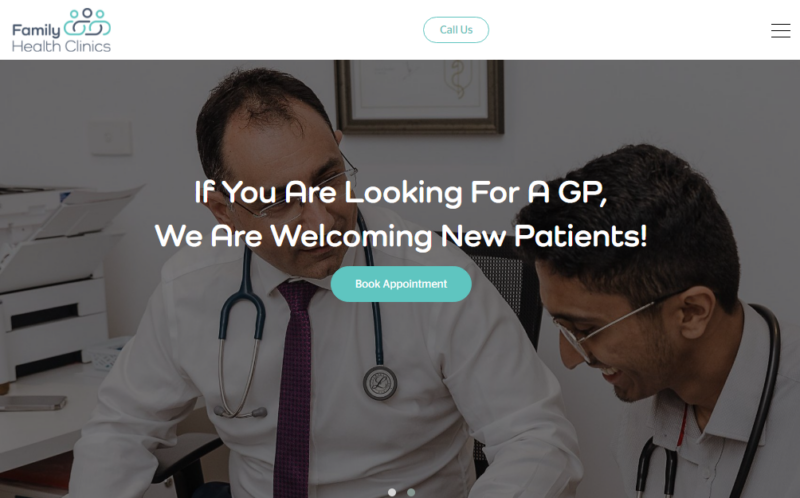Switch to the second carousel slide dot
Image resolution: width=800 pixels, height=498 pixels.
click(x=411, y=492)
